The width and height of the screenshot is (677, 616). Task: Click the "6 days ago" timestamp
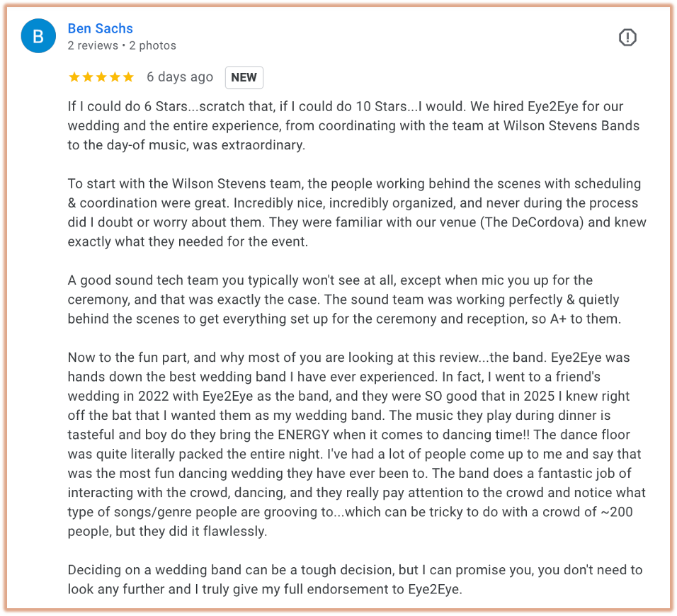(x=180, y=77)
